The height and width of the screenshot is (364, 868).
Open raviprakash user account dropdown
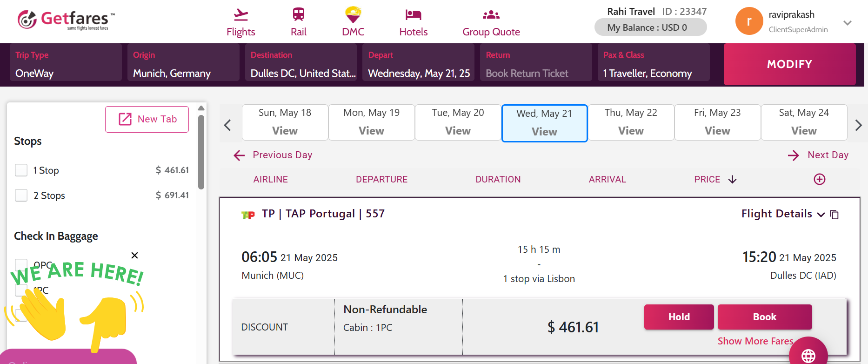[848, 23]
